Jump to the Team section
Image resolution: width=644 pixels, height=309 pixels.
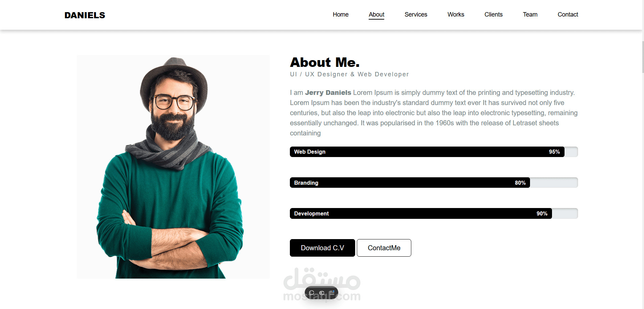(530, 15)
